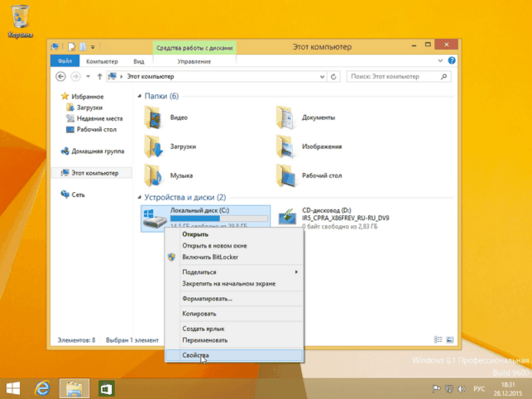Choose Открыть в новом окне

pyautogui.click(x=234, y=246)
